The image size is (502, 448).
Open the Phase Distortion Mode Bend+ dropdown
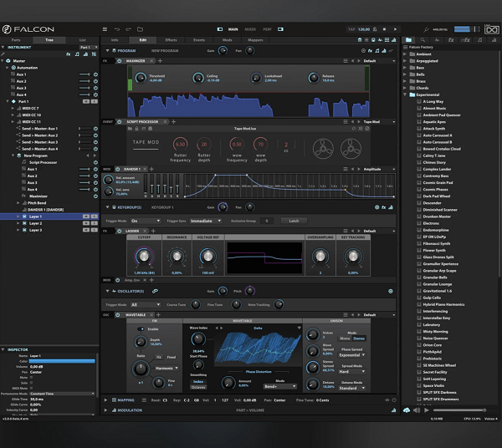tap(279, 387)
